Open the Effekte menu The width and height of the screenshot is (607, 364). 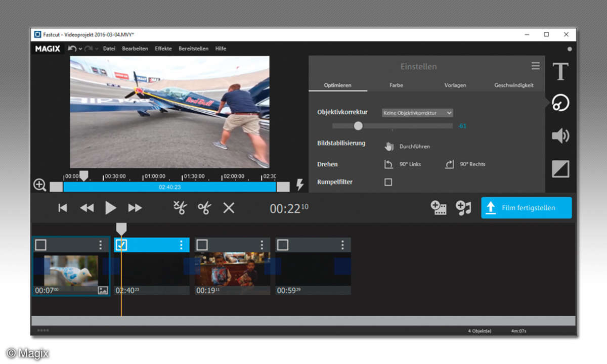pos(163,49)
